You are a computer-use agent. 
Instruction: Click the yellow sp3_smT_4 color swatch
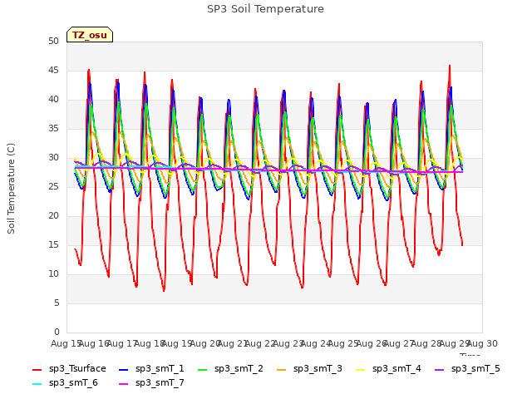coord(360,369)
